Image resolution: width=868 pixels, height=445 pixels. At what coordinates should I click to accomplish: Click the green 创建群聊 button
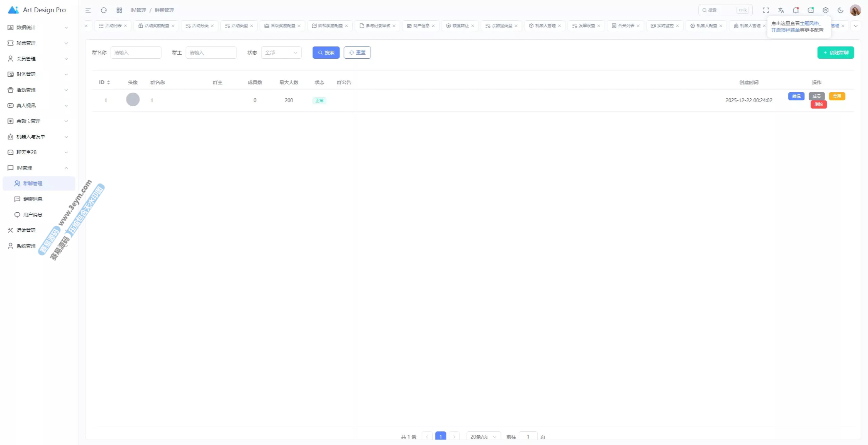point(835,53)
